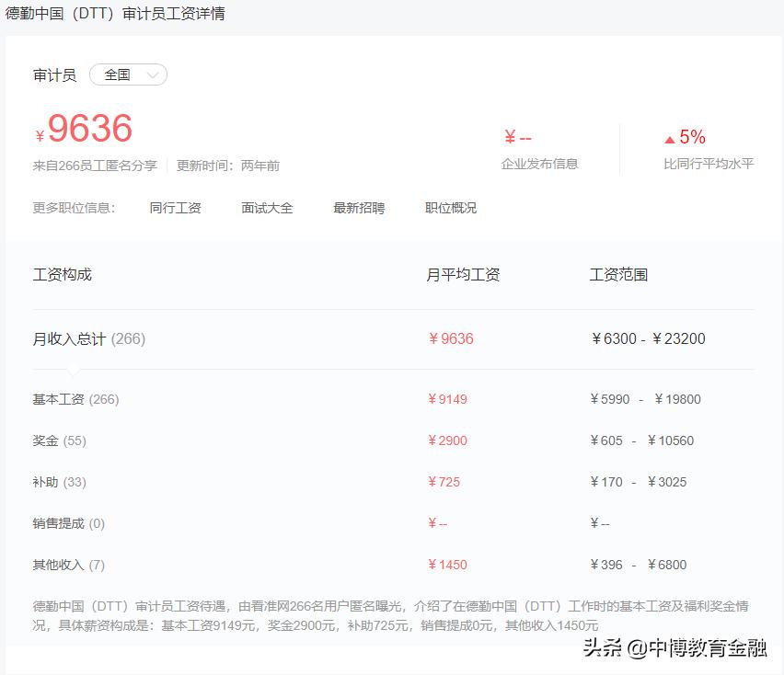Expand the 全国 region dropdown

tap(128, 74)
